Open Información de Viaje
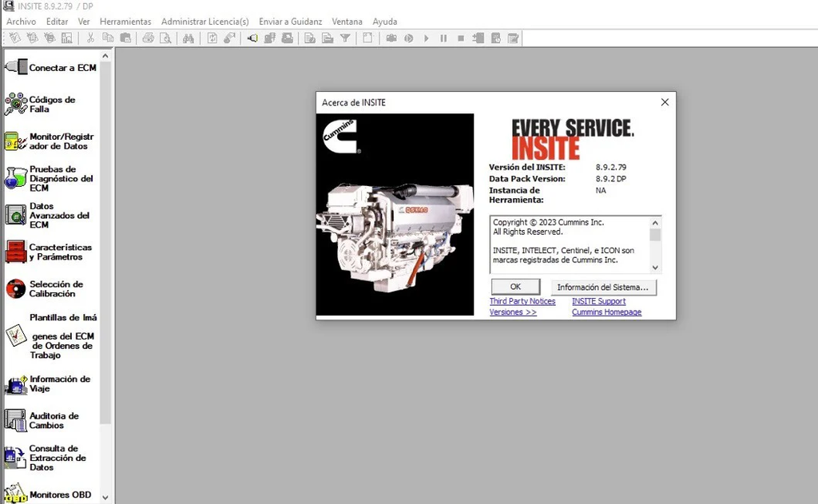 (x=47, y=384)
